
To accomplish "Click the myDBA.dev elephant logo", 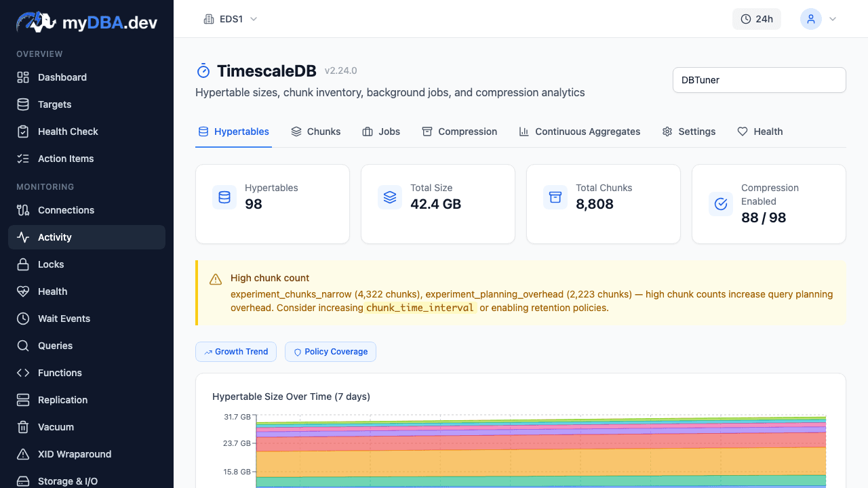I will point(36,22).
